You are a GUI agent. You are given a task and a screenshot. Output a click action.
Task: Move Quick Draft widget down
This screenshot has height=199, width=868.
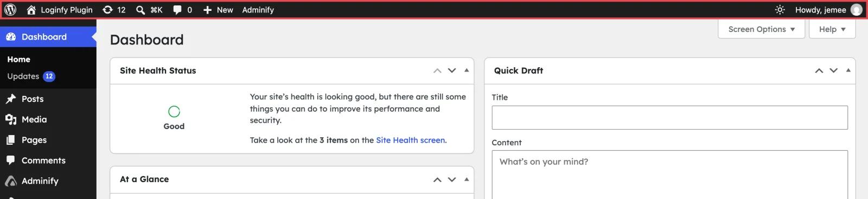coord(834,70)
